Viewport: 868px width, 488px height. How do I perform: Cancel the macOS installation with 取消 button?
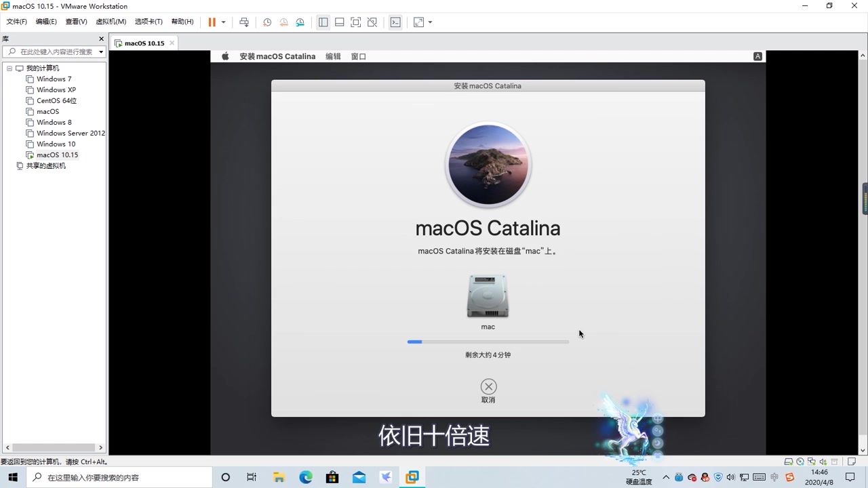488,391
